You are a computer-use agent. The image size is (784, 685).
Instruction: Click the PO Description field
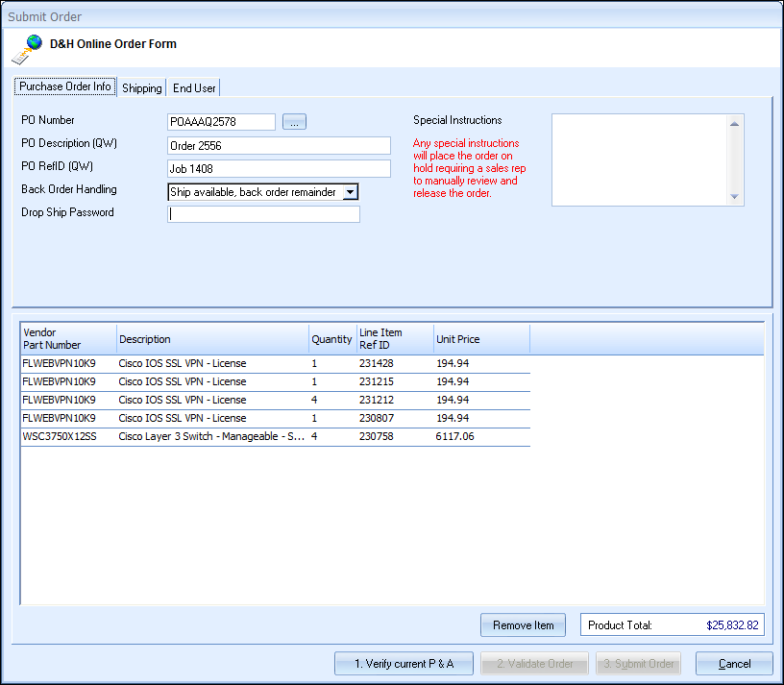[x=279, y=146]
